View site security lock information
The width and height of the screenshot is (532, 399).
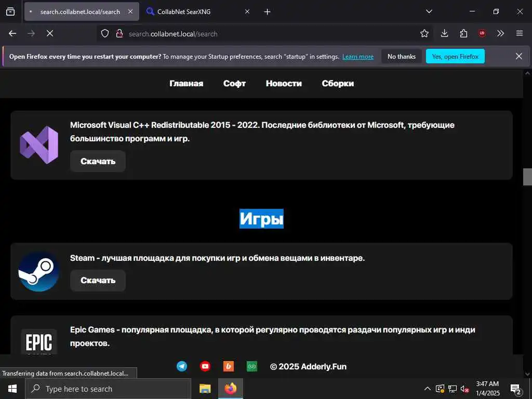(119, 33)
